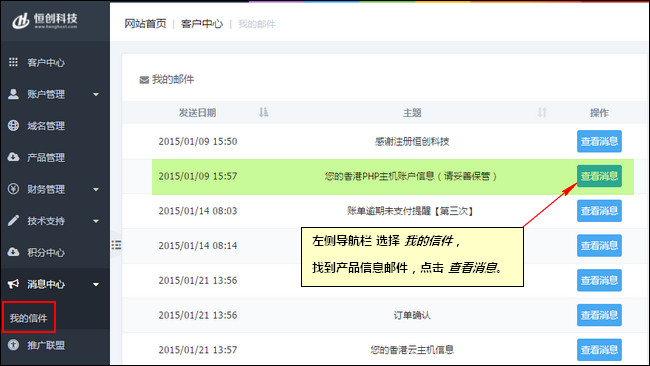Click the 财务管理 yen icon
This screenshot has width=650, height=366.
pos(13,189)
